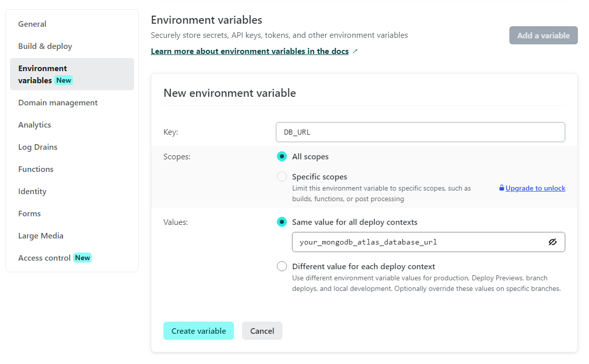Click the New badge beside Access control

[82, 258]
